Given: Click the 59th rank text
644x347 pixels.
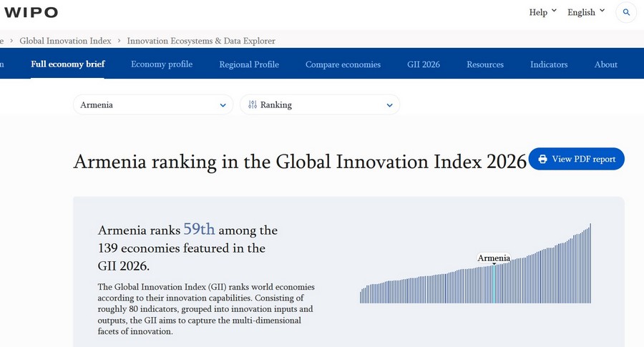Looking at the screenshot, I should tap(199, 229).
